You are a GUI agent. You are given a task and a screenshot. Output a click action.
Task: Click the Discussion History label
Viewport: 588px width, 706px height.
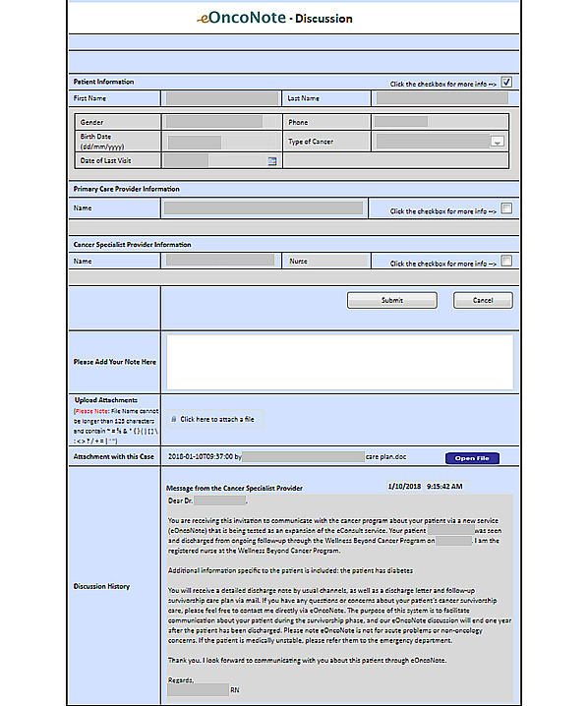pyautogui.click(x=101, y=586)
